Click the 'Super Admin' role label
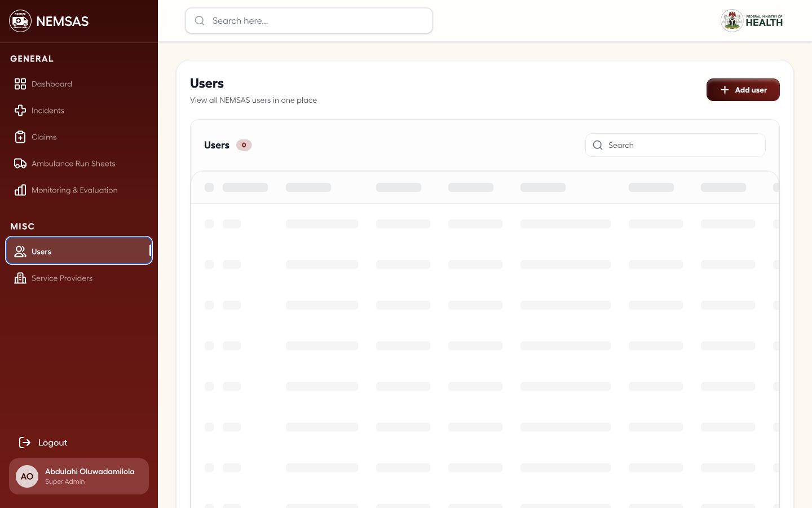The width and height of the screenshot is (812, 508). pyautogui.click(x=65, y=481)
